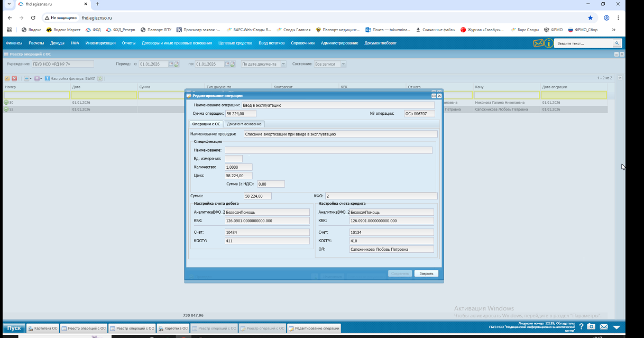Open the "Справочники" menu
This screenshot has width=644, height=338.
(x=302, y=43)
